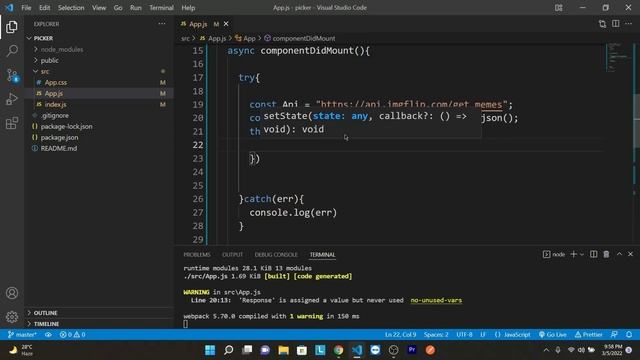The width and height of the screenshot is (640, 360).
Task: Open the notifications bell in status bar
Action: [629, 335]
